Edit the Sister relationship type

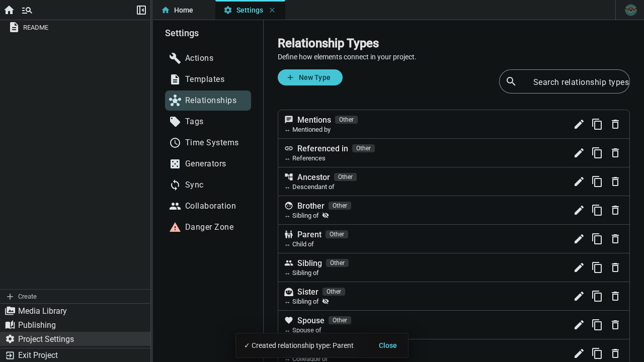[579, 296]
